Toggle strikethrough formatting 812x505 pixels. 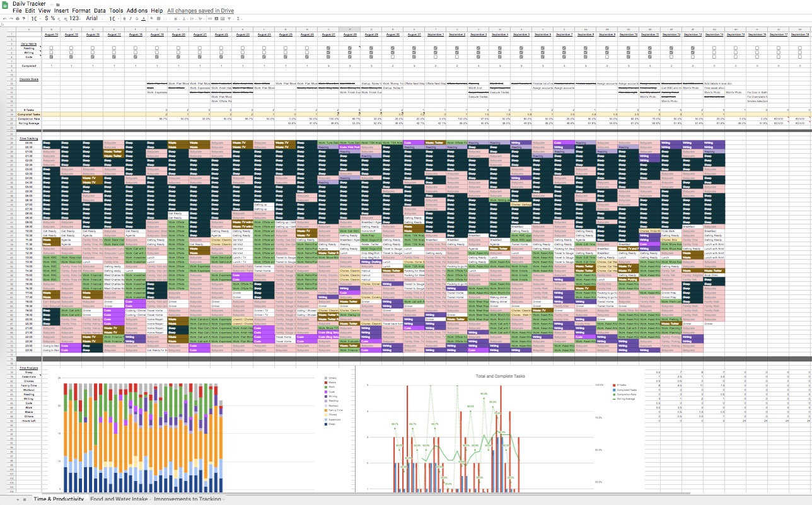(x=137, y=19)
